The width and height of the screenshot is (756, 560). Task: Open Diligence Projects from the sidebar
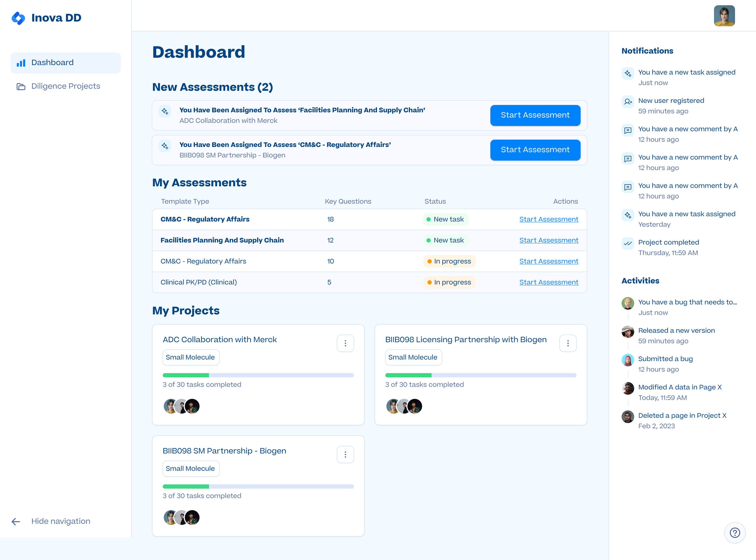click(x=65, y=86)
